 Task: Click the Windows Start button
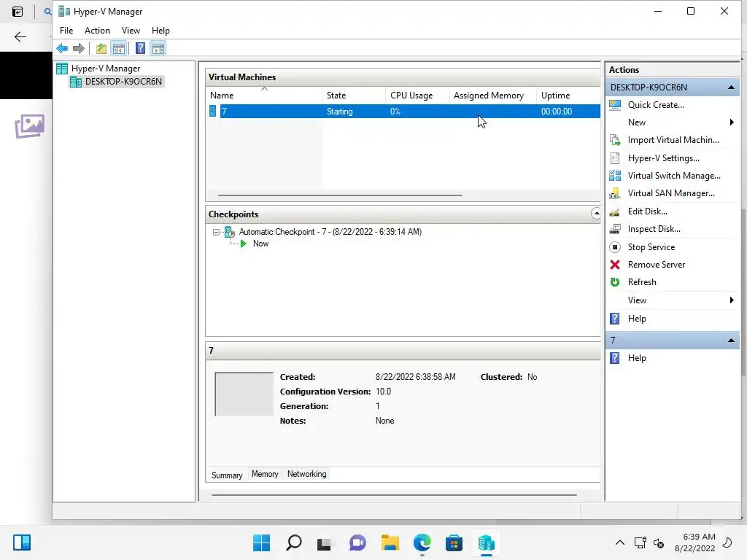pos(261,542)
